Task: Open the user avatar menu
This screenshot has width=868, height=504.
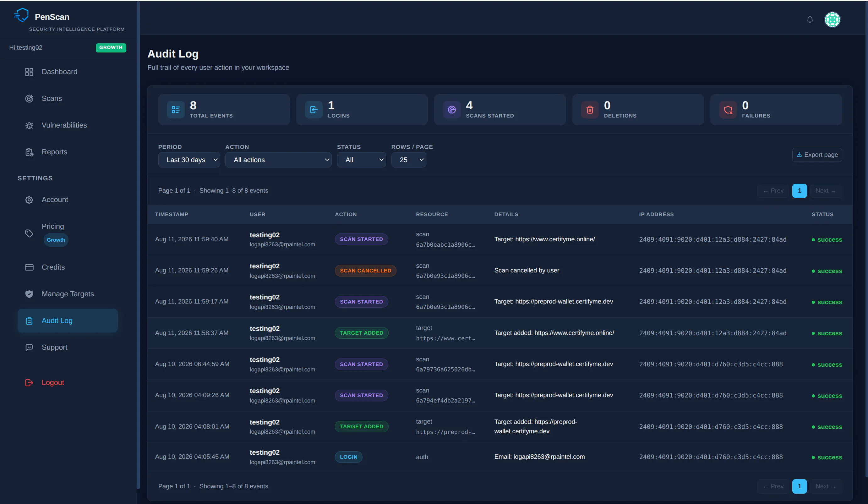Action: click(x=832, y=19)
